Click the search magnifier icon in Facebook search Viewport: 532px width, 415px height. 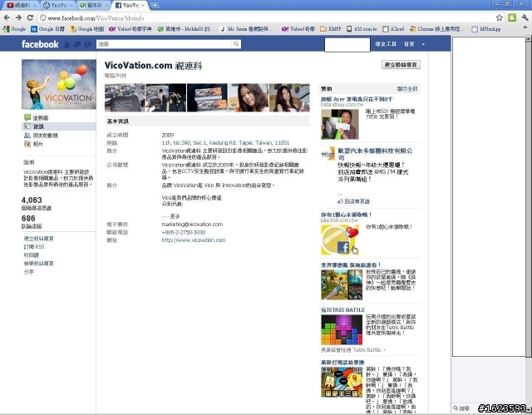236,44
